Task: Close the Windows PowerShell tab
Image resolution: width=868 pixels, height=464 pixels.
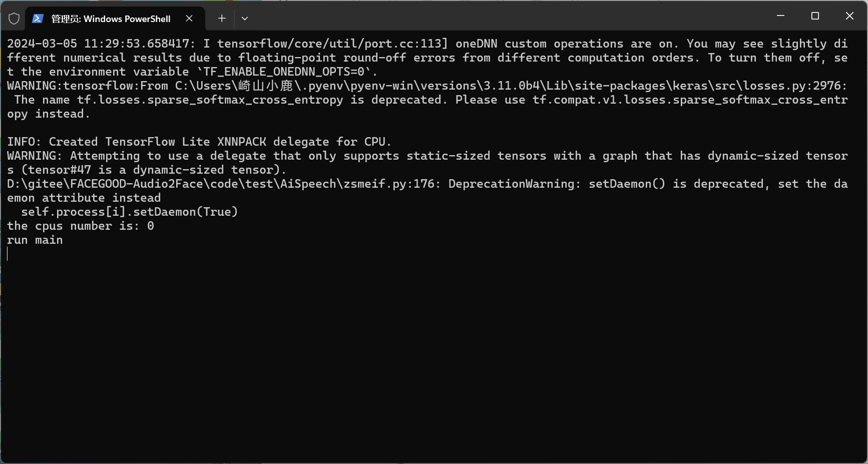Action: (x=189, y=19)
